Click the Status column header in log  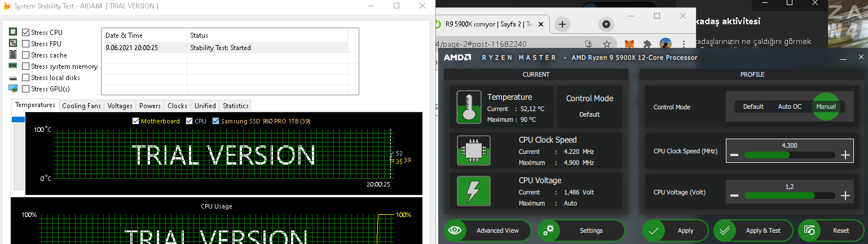(x=267, y=36)
